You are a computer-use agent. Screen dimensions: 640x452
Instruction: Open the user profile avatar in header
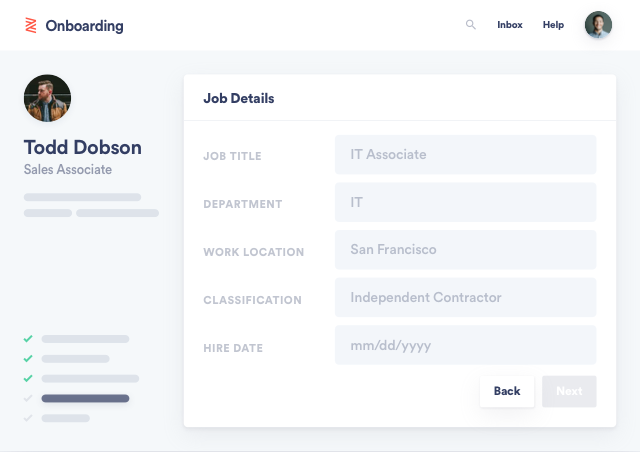click(598, 24)
